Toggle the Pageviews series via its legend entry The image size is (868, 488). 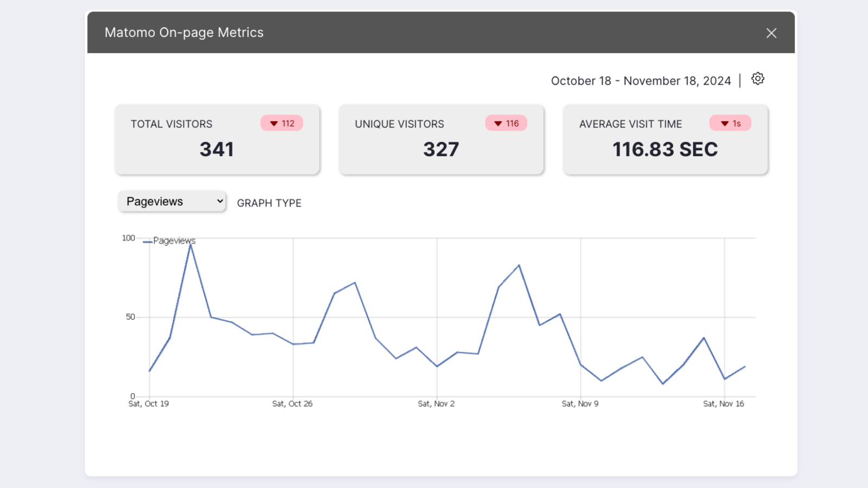tap(175, 240)
